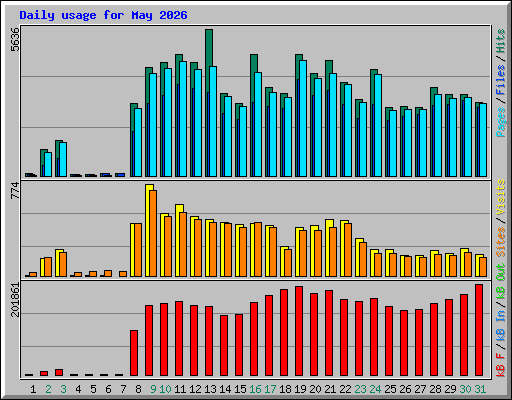
Task: Click day 9 on the x-axis
Action: (x=153, y=389)
